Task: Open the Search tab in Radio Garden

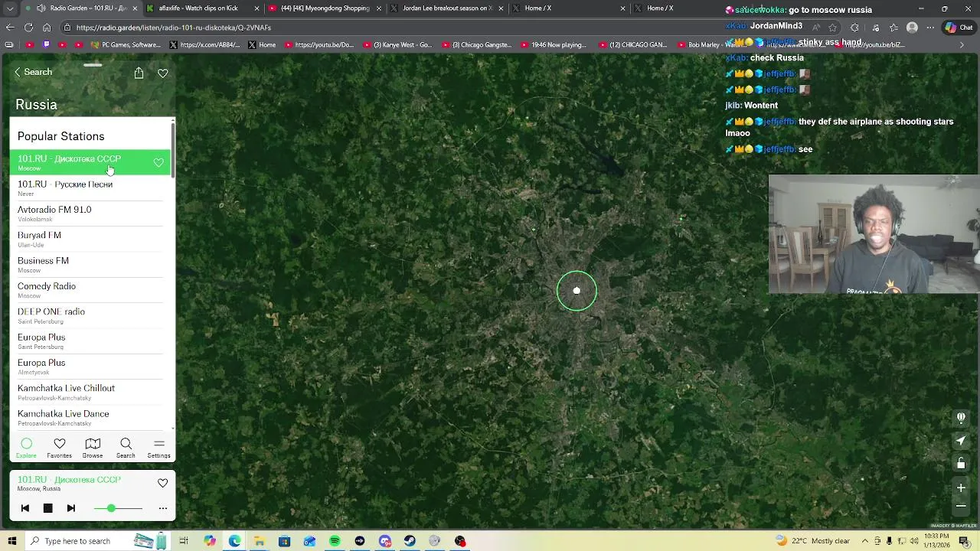Action: [x=126, y=448]
